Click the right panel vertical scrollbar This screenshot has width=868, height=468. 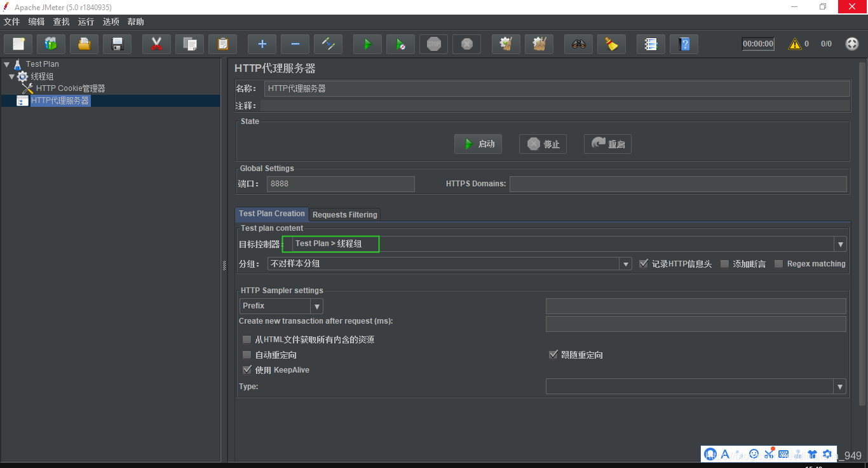(x=862, y=234)
